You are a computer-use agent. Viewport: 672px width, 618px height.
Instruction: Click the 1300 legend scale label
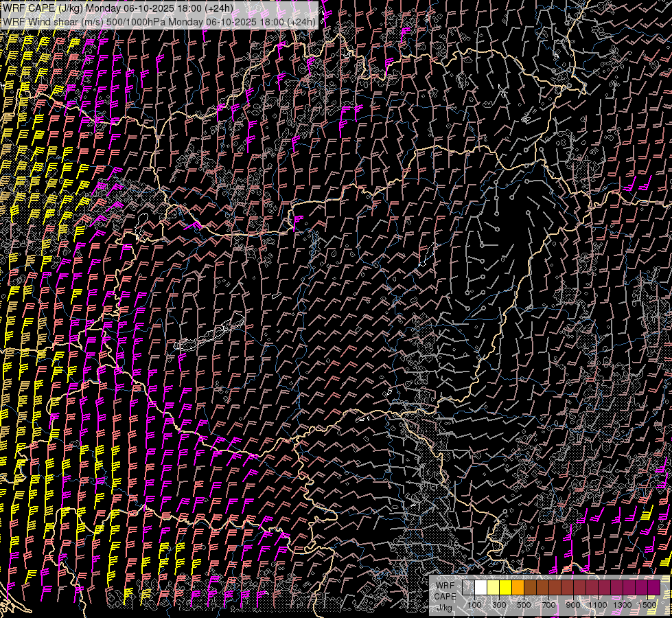coord(623,605)
